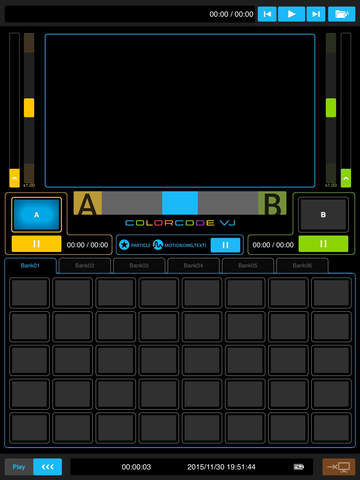This screenshot has width=360, height=480.
Task: Select the deck B preview thumbnail
Action: 323,215
